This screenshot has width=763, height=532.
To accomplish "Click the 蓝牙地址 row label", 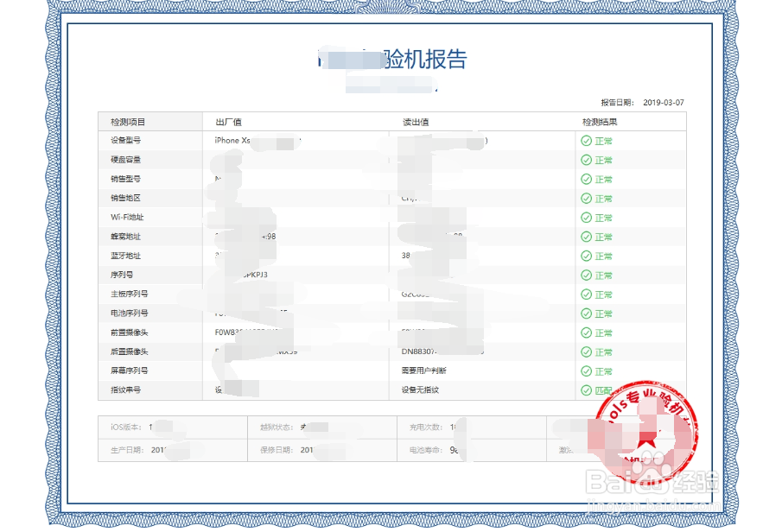I will [x=125, y=256].
